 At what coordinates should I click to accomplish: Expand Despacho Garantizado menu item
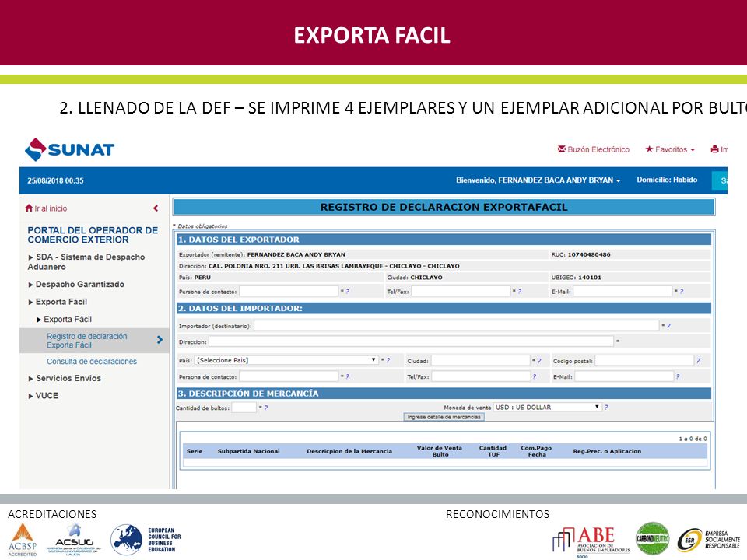click(76, 285)
